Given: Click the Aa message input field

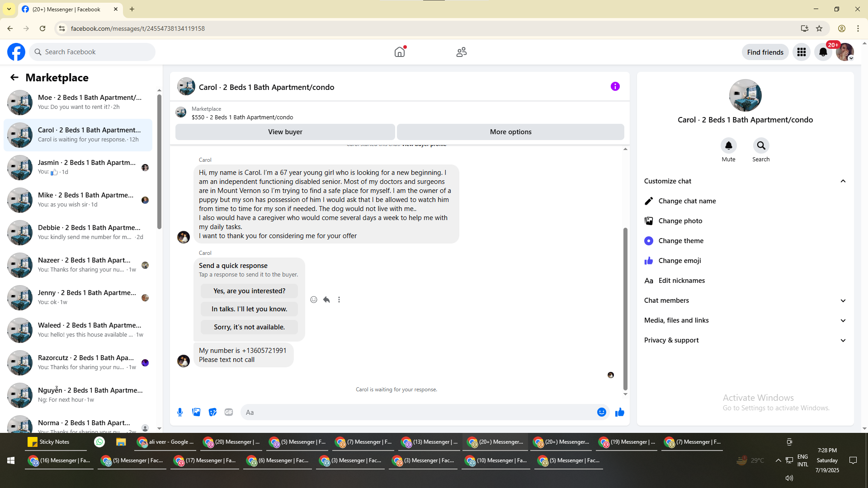Looking at the screenshot, I should click(416, 412).
